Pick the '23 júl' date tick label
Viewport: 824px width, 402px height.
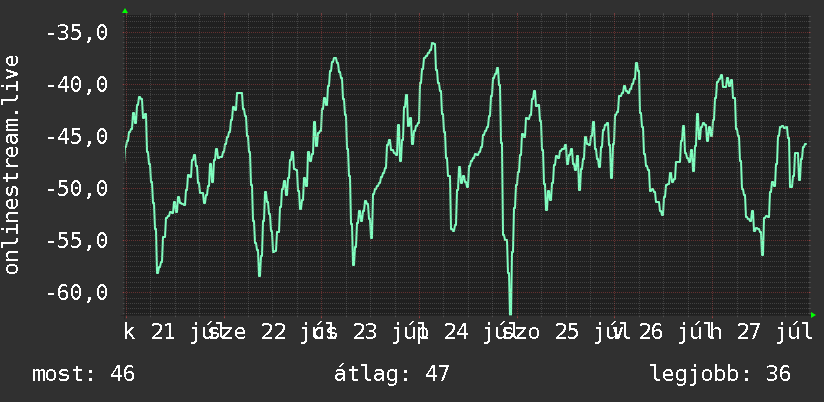(382, 332)
